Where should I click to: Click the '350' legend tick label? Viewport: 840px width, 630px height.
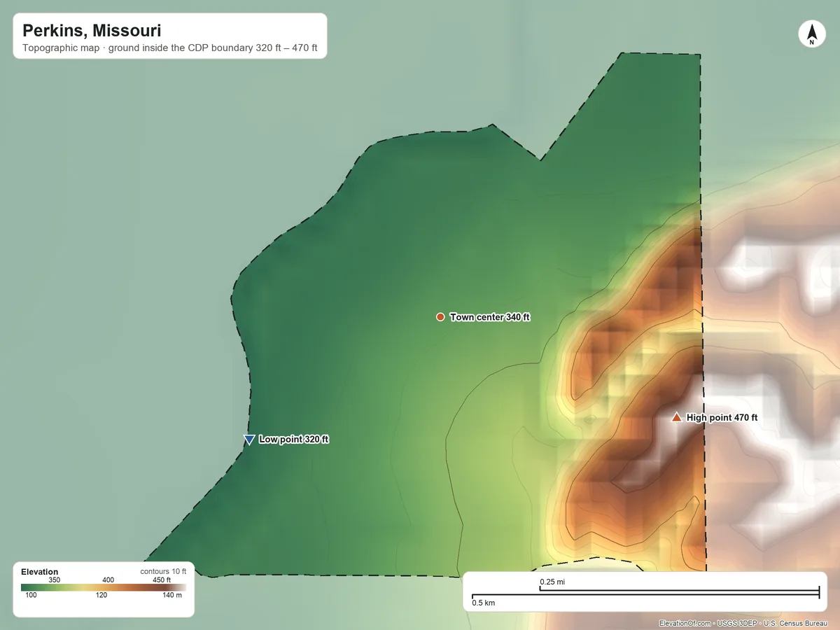(x=55, y=580)
